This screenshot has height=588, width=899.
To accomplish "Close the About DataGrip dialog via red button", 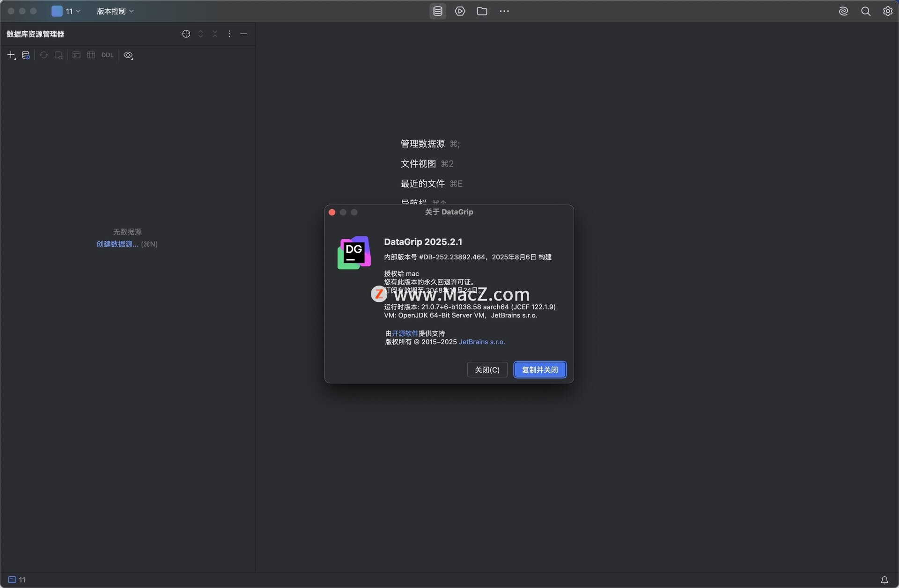I will [x=332, y=213].
